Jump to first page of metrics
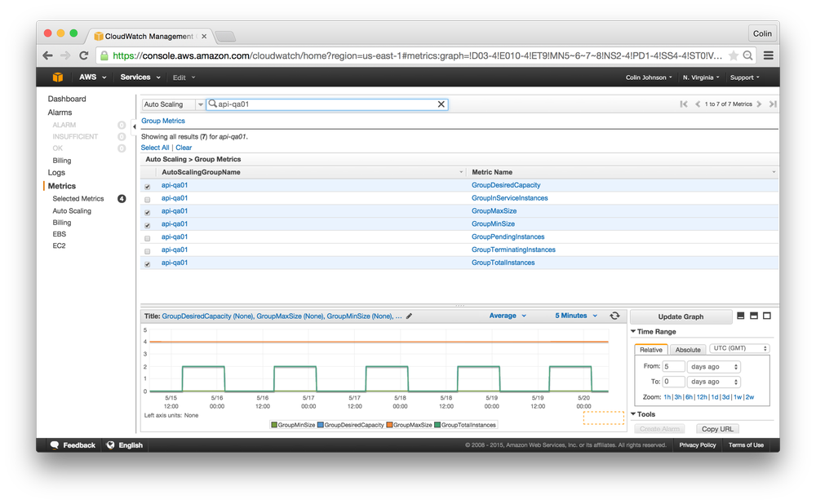This screenshot has width=816, height=504. [684, 104]
